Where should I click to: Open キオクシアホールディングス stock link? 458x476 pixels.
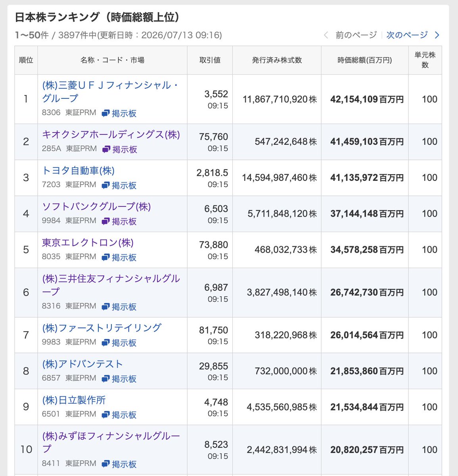(111, 134)
